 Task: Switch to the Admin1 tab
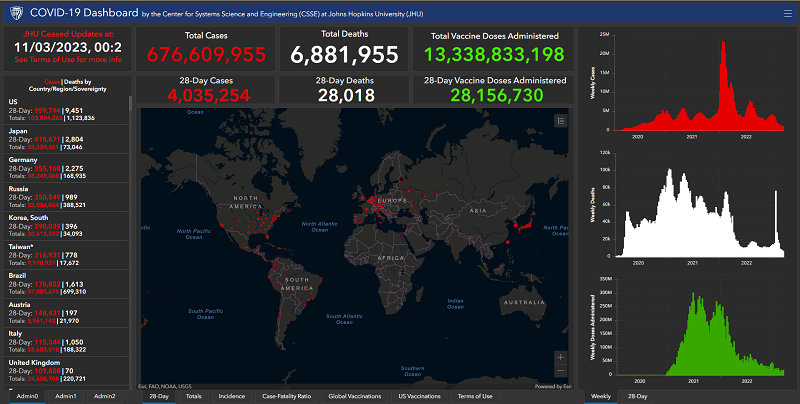pyautogui.click(x=66, y=396)
